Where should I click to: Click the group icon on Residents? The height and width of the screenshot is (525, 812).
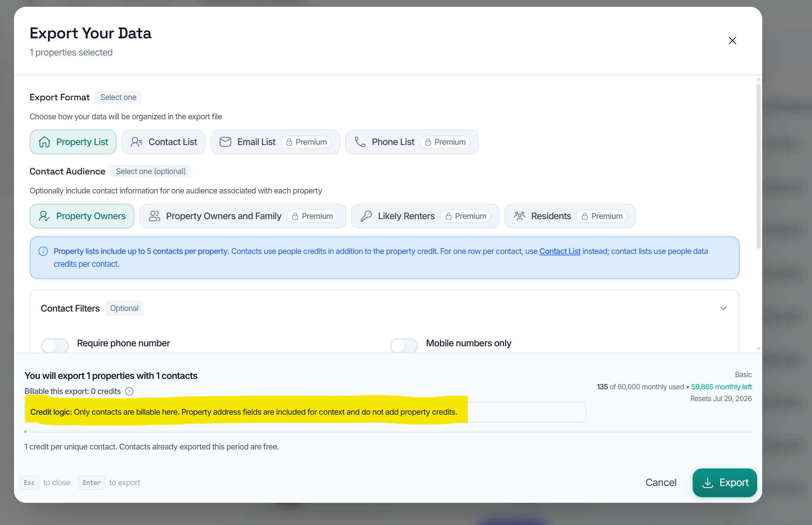[x=520, y=216]
